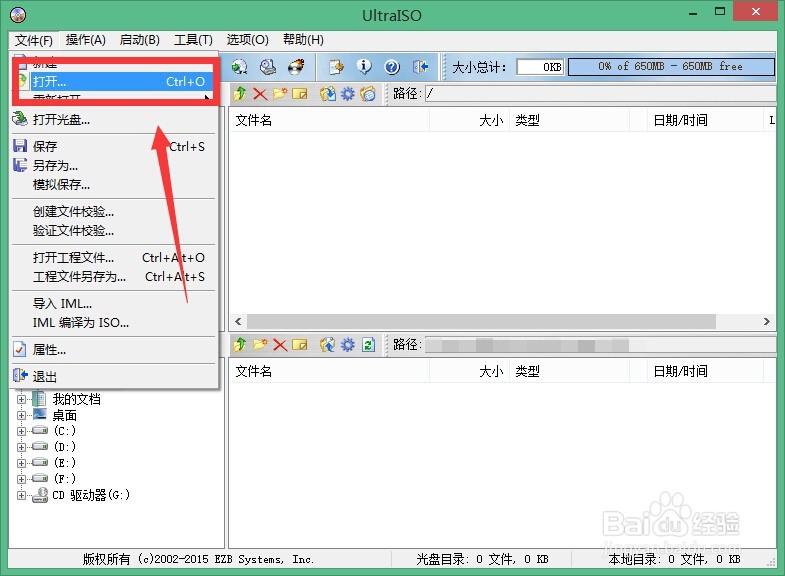Expand the CD 驱动器(G:) node
The height and width of the screenshot is (576, 785).
coord(21,495)
